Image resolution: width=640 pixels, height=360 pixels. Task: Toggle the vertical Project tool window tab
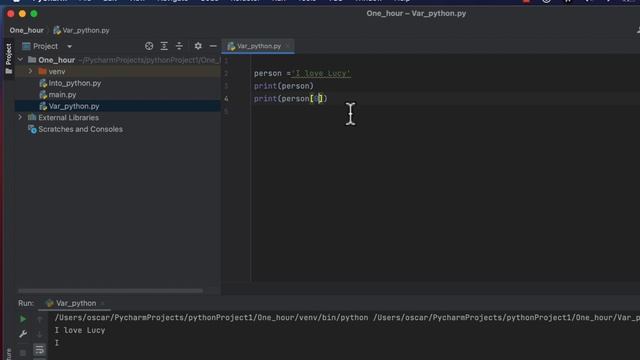pos(9,59)
